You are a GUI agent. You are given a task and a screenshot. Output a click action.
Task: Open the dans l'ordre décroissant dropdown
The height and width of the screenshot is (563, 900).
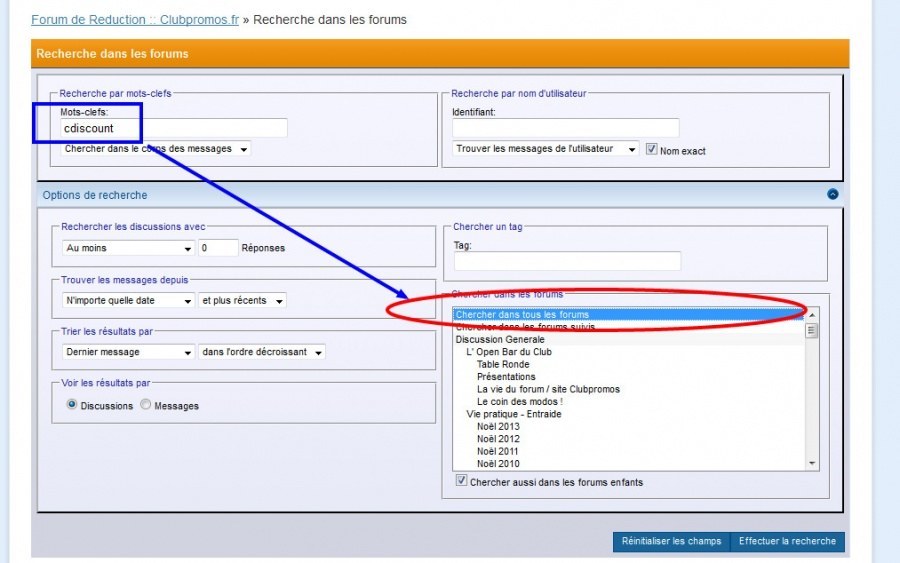pos(262,352)
